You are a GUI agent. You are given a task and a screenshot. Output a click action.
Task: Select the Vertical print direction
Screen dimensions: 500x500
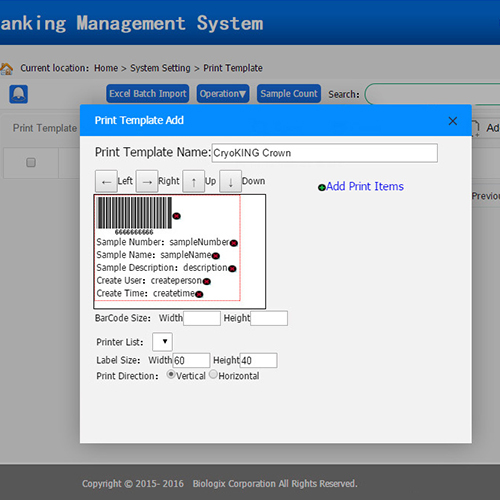coord(171,374)
